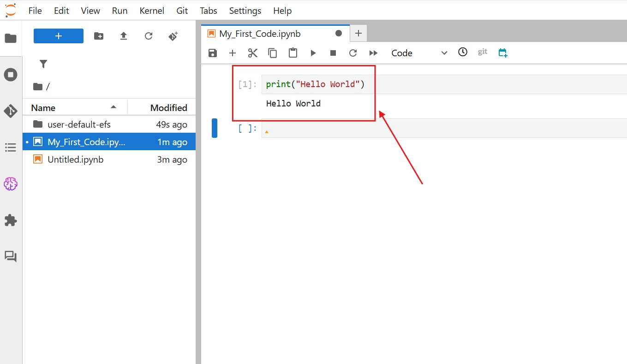627x364 pixels.
Task: Open the Extension Manager puzzle icon
Action: click(11, 220)
